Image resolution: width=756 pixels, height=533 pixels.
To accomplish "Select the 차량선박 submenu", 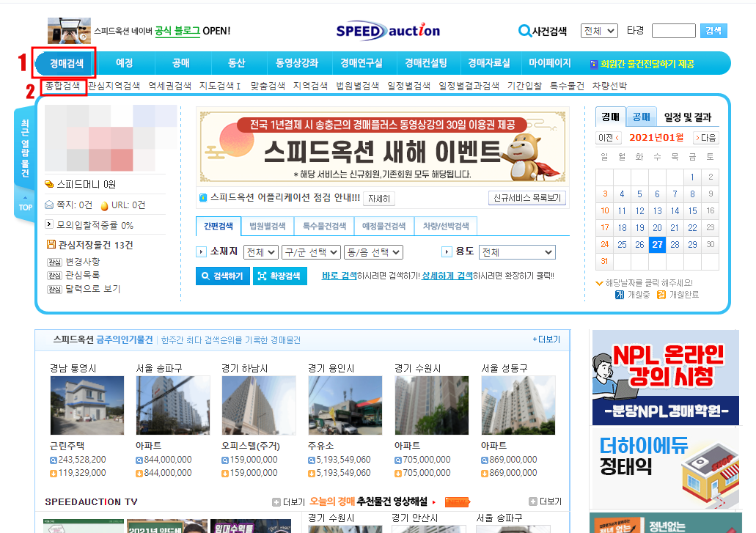I will 609,86.
